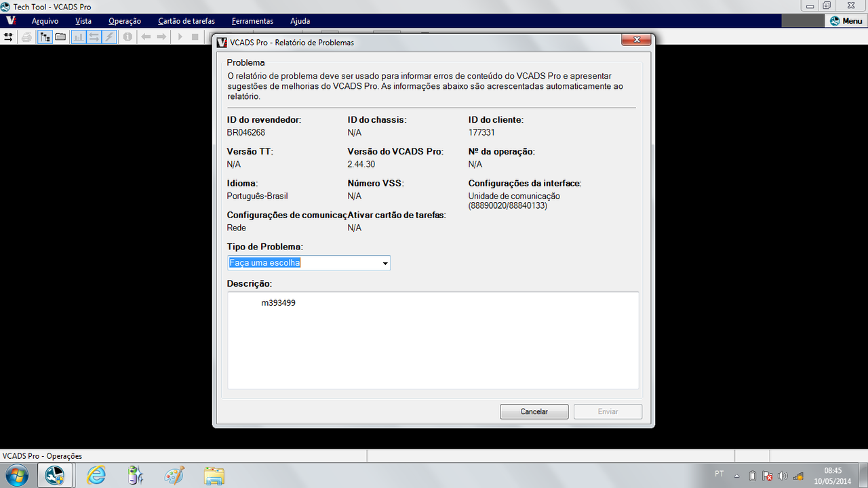Click the Tipo de Problema label

pos(264,247)
